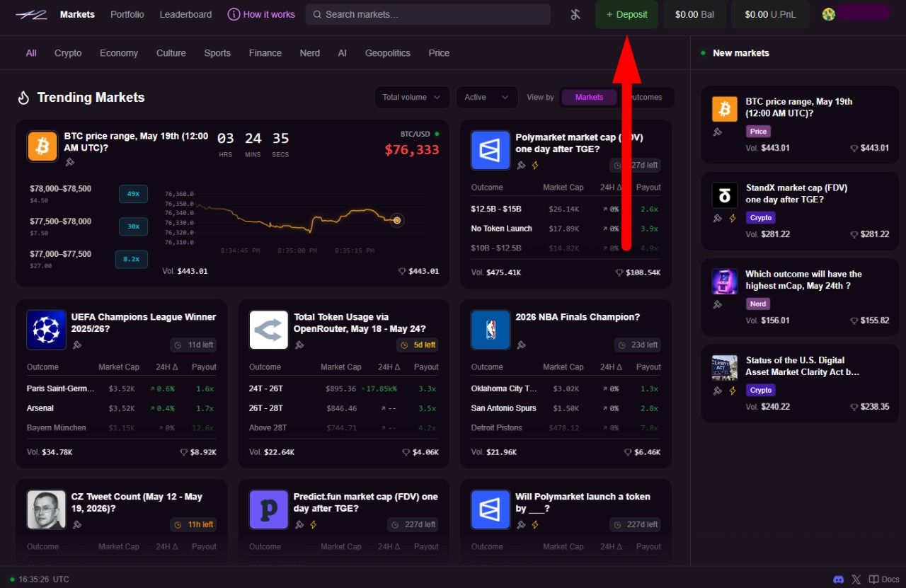Select the 30x payout for $77,500–$78,000
906x588 pixels.
(133, 226)
